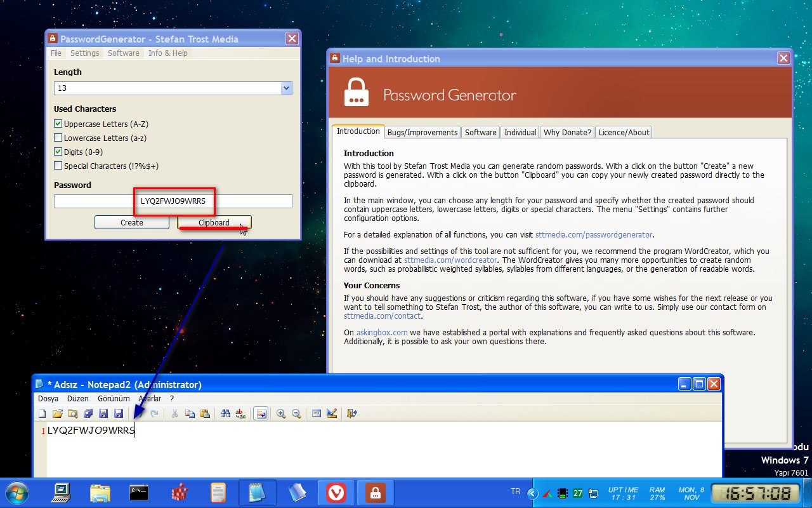The width and height of the screenshot is (812, 508).
Task: Open the askingbox.com link
Action: coord(381,332)
